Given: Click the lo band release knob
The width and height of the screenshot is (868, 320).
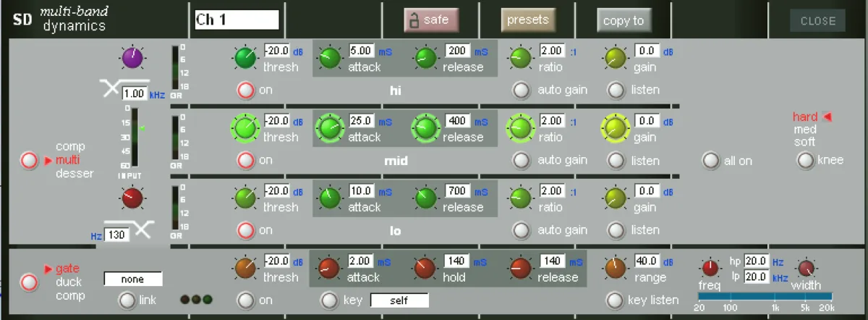Looking at the screenshot, I should coord(427,198).
